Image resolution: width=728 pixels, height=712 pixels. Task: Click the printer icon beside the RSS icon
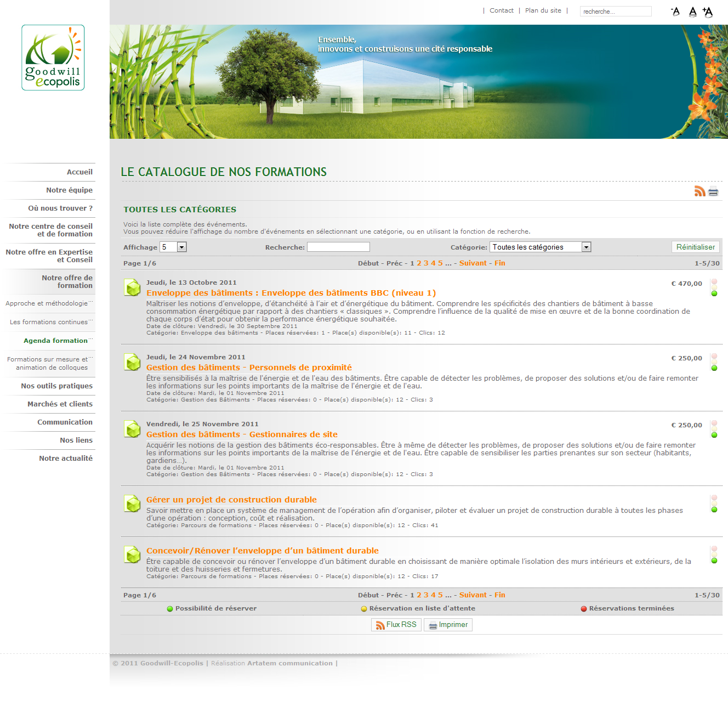(x=713, y=191)
